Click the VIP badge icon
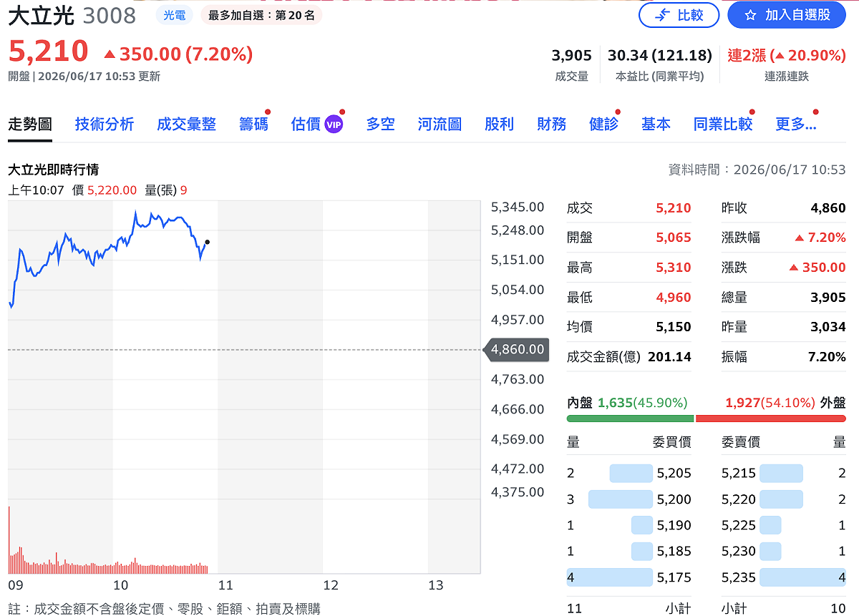 pos(334,124)
